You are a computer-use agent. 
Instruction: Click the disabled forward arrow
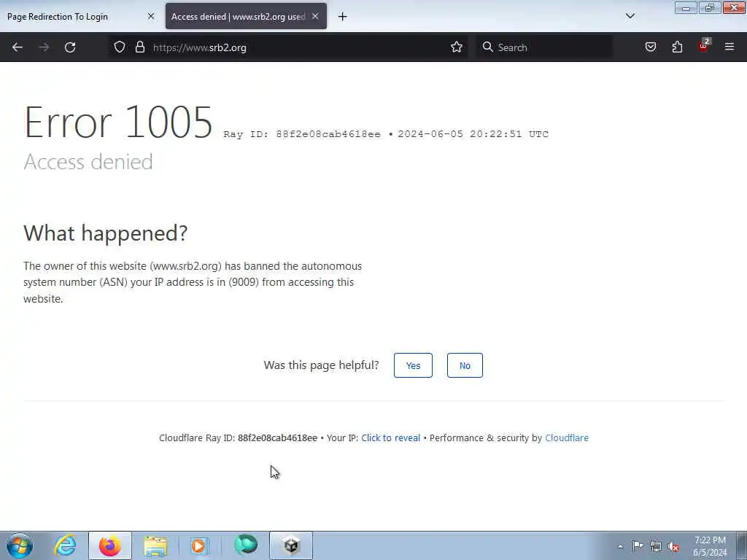click(44, 47)
